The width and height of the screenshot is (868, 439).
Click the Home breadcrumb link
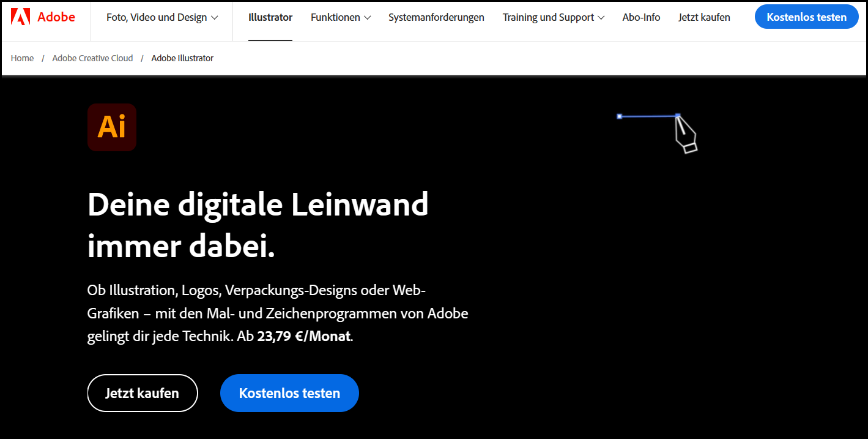click(x=22, y=58)
